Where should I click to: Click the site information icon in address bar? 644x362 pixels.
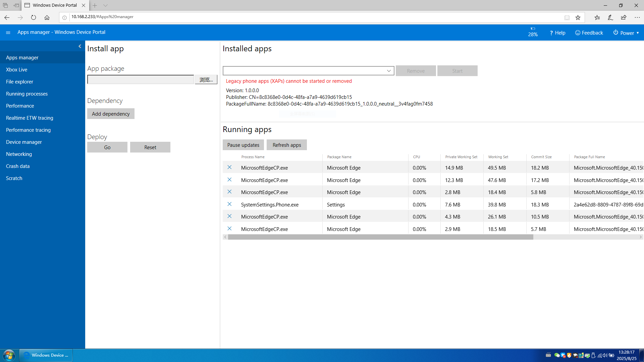tap(64, 17)
